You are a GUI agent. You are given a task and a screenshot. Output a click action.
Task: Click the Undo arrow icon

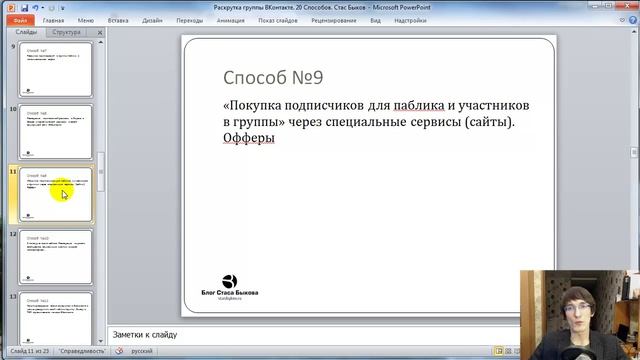coord(36,8)
